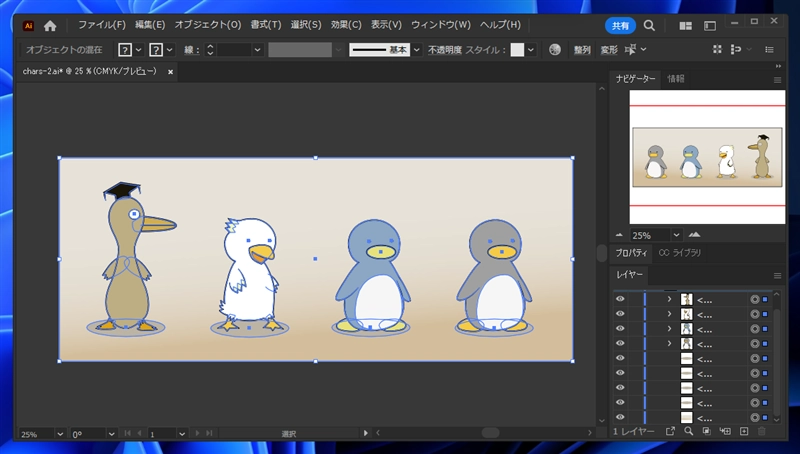Collapse panels with the double-arrow icon
The height and width of the screenshot is (454, 800).
pos(778,66)
